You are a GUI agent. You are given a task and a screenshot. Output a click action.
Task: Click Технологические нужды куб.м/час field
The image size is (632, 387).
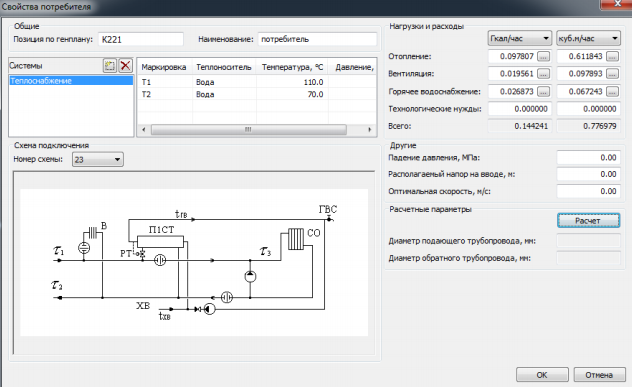(588, 109)
